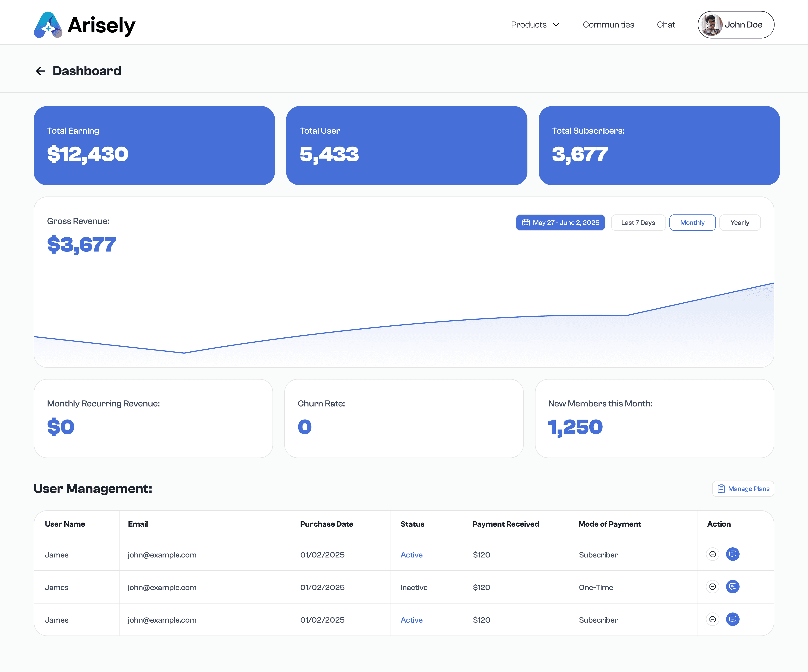Go to Communities in the top navigation
Screen dimensions: 808x672
(608, 25)
